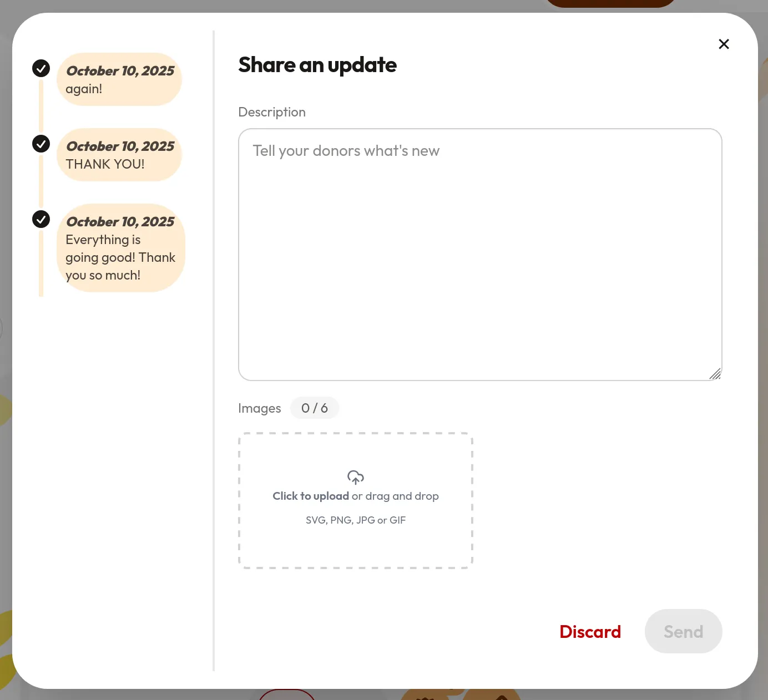Open the 'Everything is going good!' update
Screen dimensions: 768x700
(120, 248)
